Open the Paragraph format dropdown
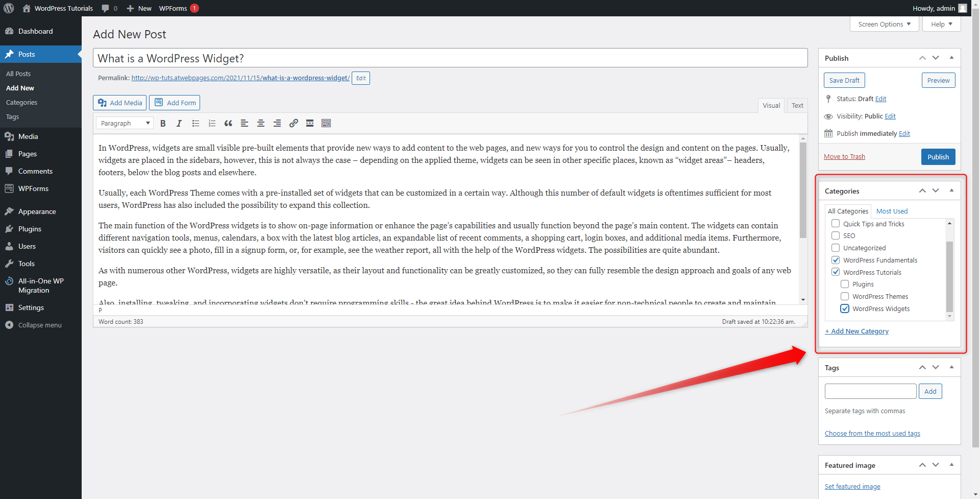The image size is (980, 499). (125, 123)
